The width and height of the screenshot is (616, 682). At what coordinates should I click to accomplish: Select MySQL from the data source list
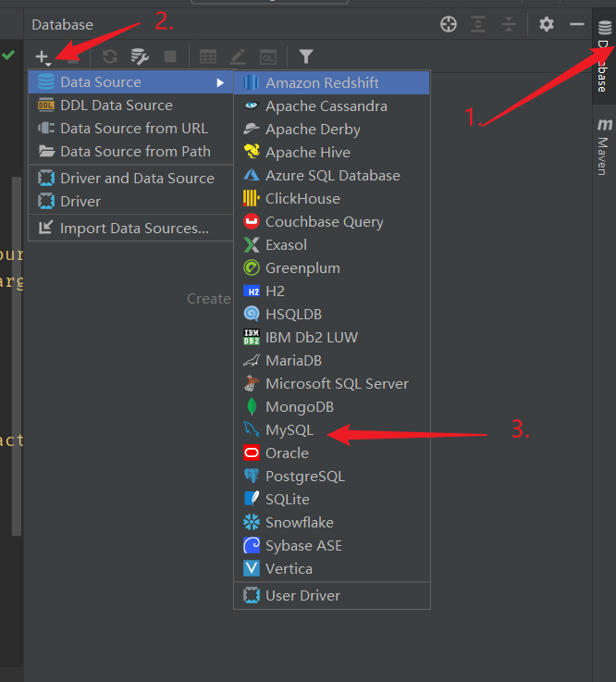pyautogui.click(x=290, y=430)
